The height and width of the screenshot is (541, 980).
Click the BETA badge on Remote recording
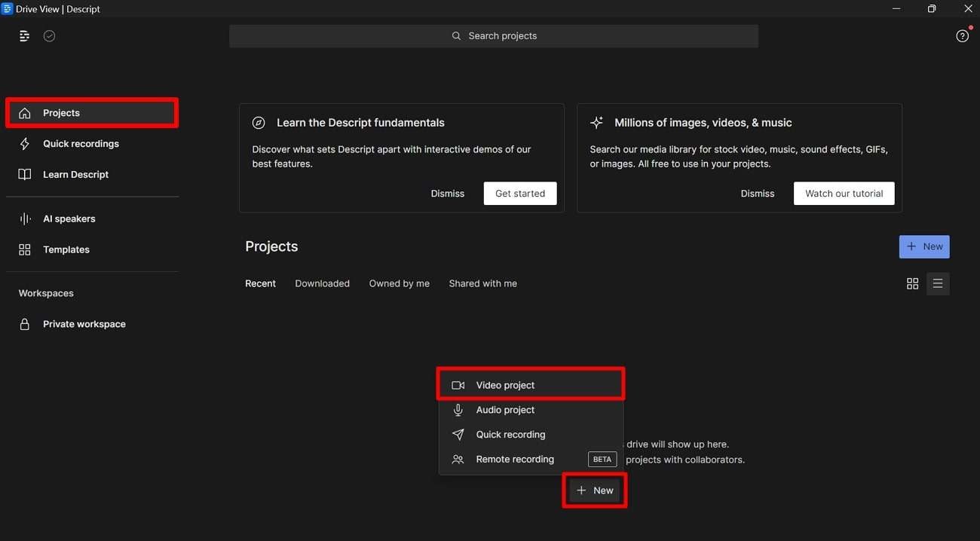click(x=602, y=460)
